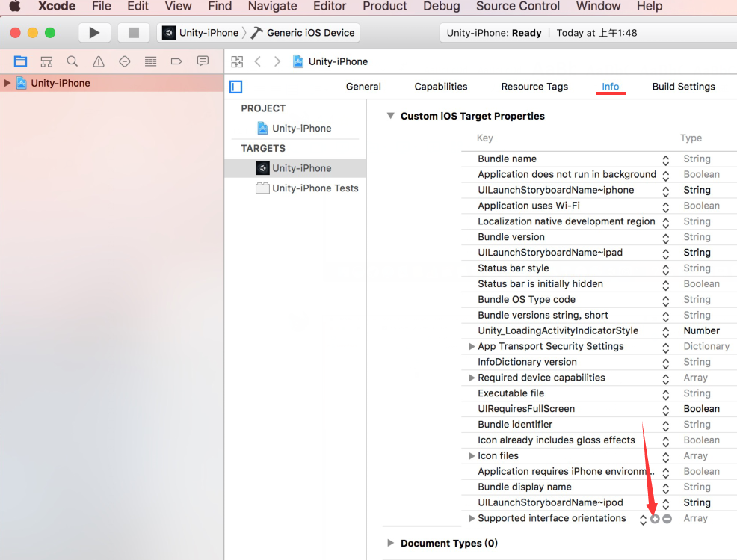Open the Breakpoint navigator icon
Image resolution: width=737 pixels, height=560 pixels.
click(176, 61)
